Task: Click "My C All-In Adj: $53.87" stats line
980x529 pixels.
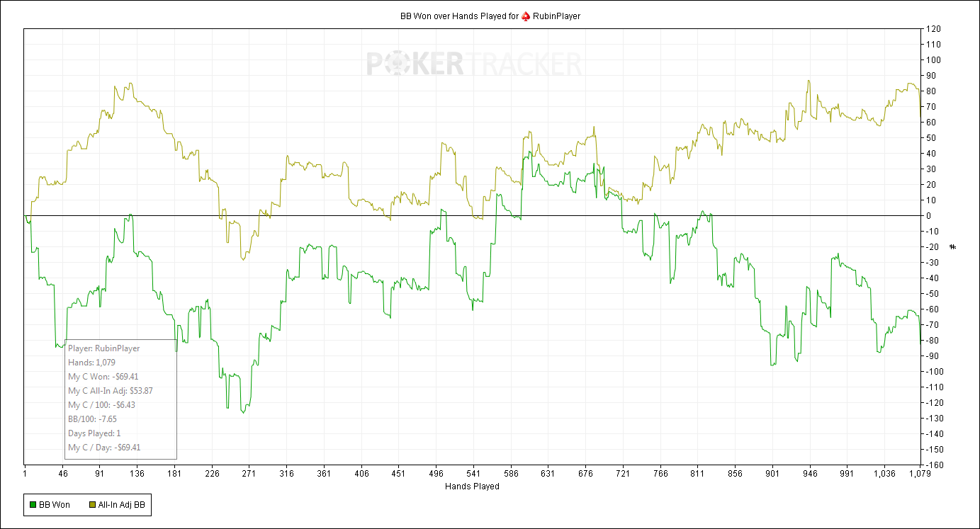Action: tap(111, 391)
